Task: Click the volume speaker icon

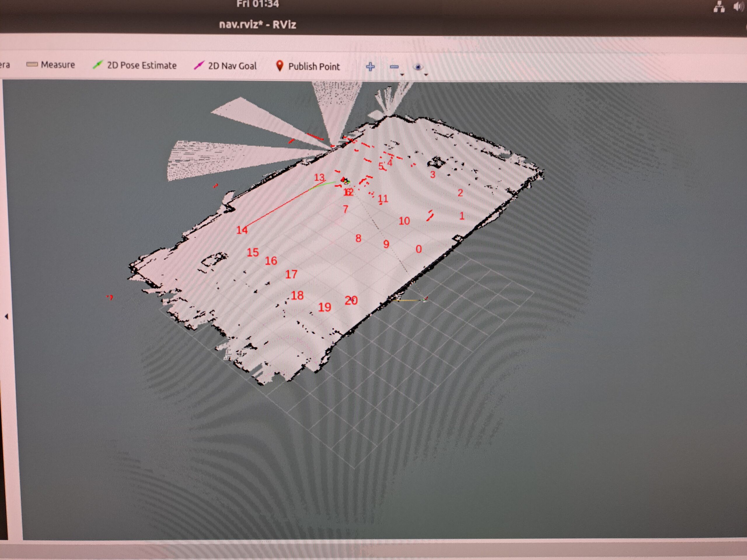Action: (x=738, y=7)
